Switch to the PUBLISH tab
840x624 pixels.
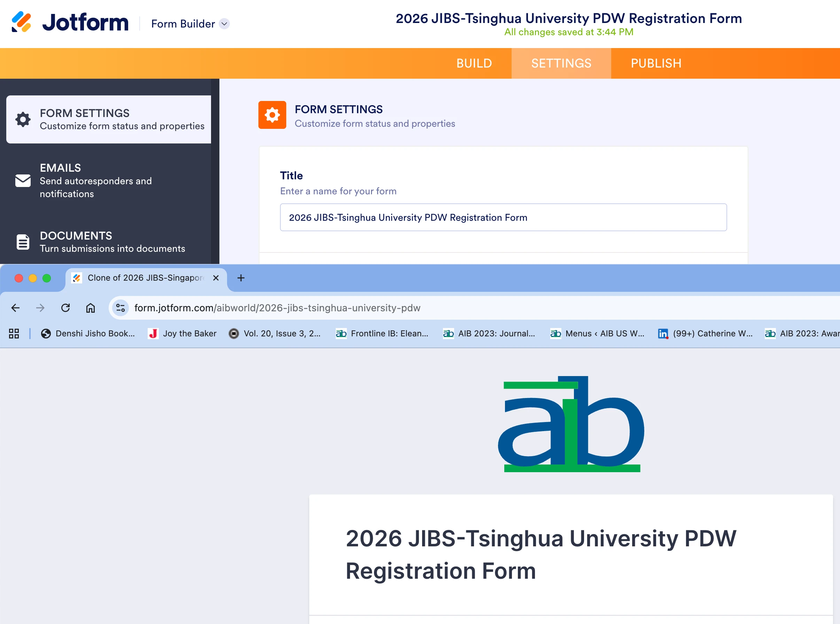pyautogui.click(x=656, y=63)
